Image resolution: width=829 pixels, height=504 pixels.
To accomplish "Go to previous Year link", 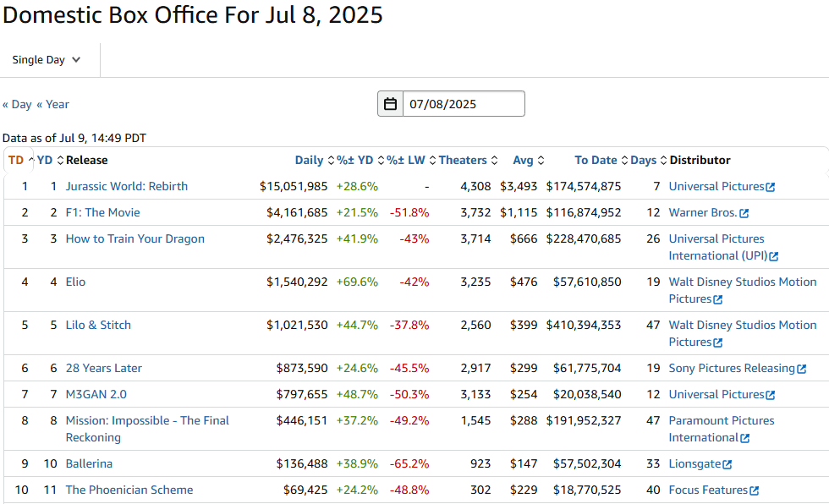I will pos(52,104).
